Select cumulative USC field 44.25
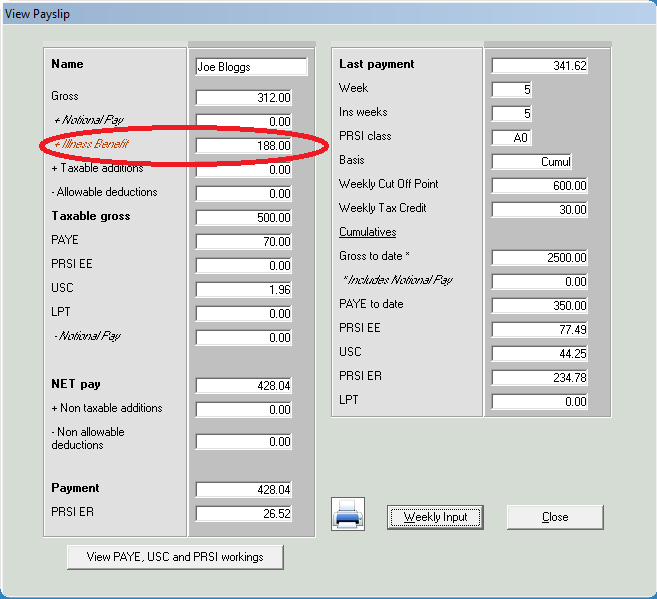 pyautogui.click(x=540, y=354)
